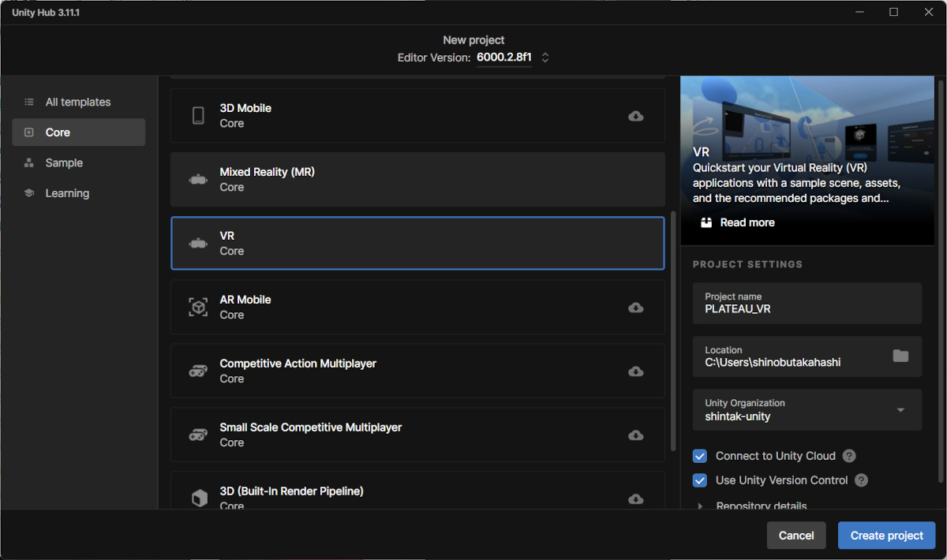Viewport: 947px width, 560px height.
Task: Disable the Use Unity Version Control checkbox
Action: click(700, 480)
